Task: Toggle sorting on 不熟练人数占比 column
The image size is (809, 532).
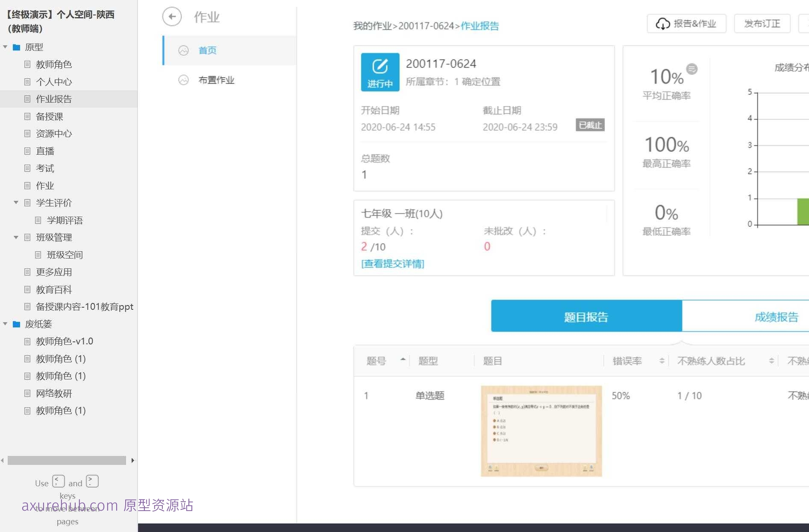Action: coord(771,360)
